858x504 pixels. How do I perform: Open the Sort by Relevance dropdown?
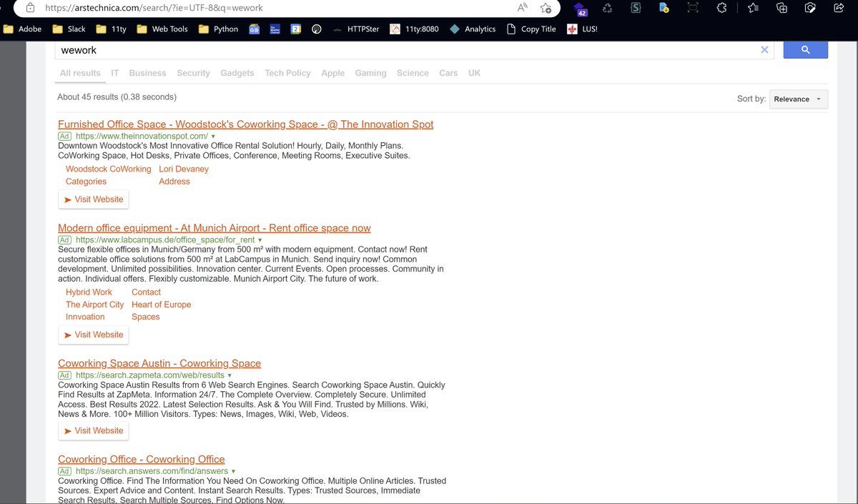pos(799,99)
